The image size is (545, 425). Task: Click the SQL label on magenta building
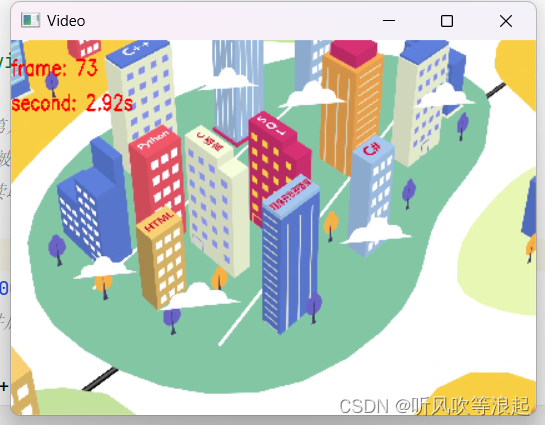[271, 125]
